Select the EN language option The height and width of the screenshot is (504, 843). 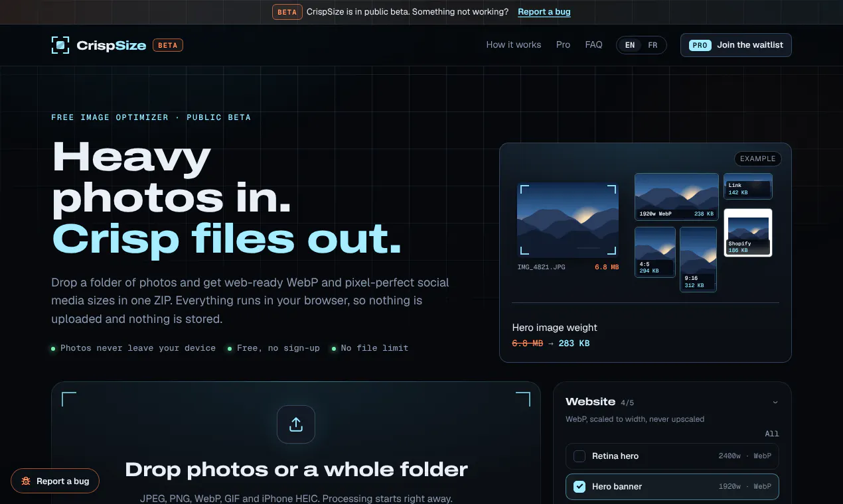[x=630, y=45]
